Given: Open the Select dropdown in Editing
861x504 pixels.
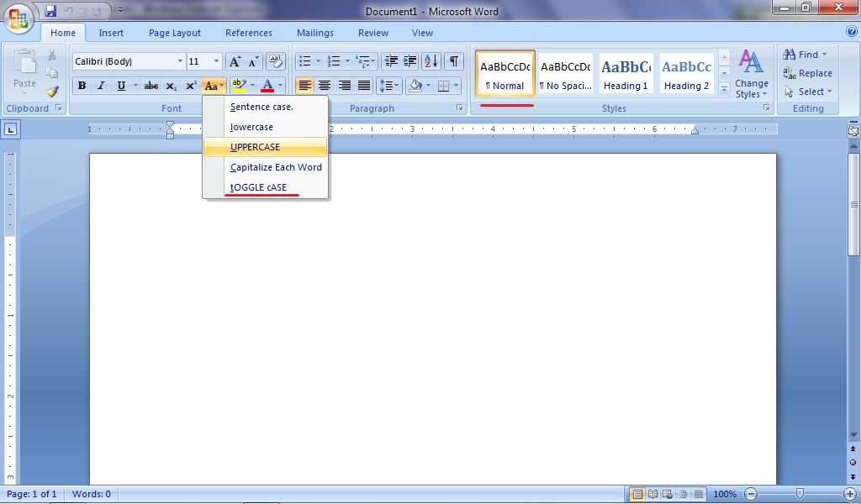Looking at the screenshot, I should click(808, 92).
